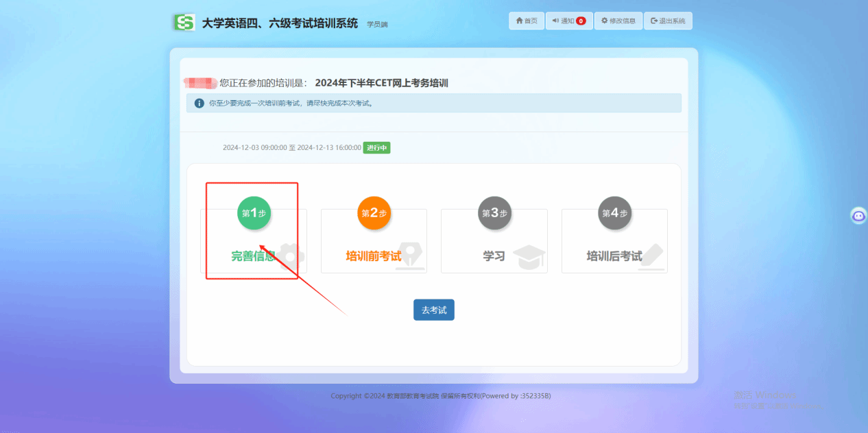Viewport: 868px width, 433px height.
Task: Open the 培训后考试 step label
Action: tap(614, 256)
